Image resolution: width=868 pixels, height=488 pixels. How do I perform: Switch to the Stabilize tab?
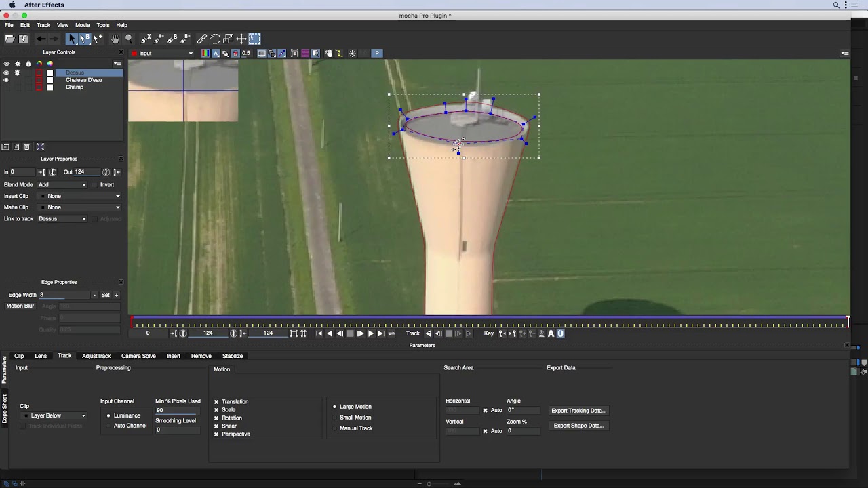coord(233,356)
